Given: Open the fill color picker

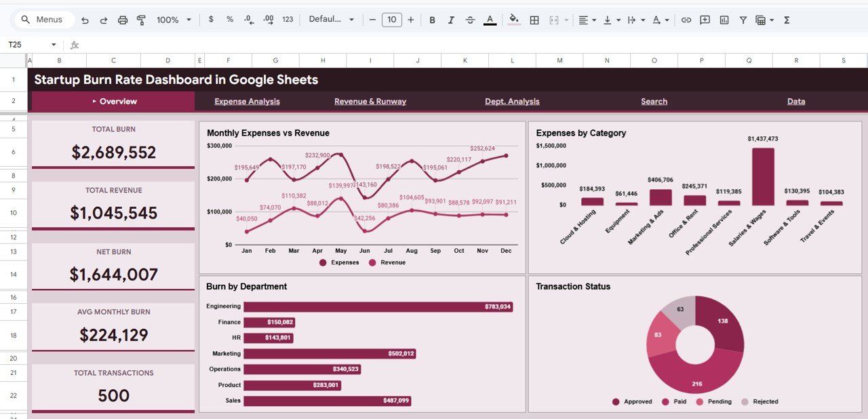Looking at the screenshot, I should click(x=513, y=20).
